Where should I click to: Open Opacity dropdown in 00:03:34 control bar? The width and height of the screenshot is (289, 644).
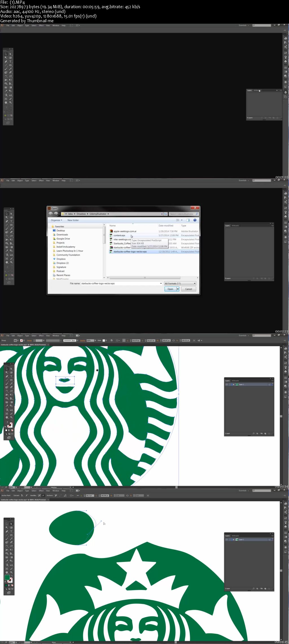pos(95,340)
